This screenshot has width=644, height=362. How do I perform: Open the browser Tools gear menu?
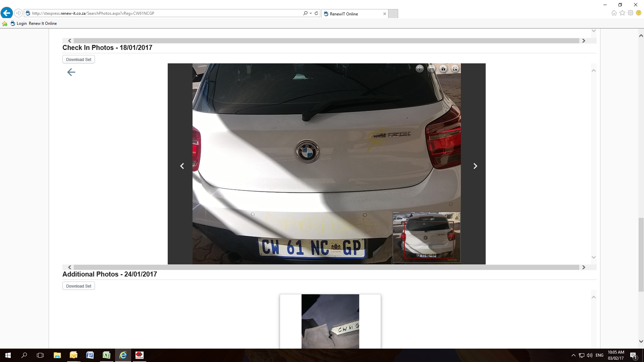click(631, 13)
